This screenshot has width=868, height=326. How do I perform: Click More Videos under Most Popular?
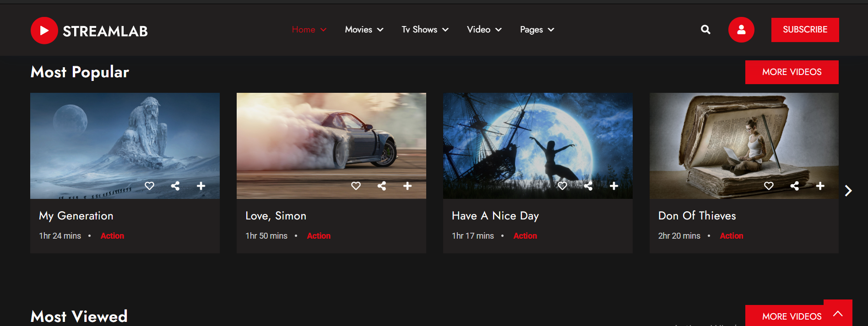click(x=792, y=72)
